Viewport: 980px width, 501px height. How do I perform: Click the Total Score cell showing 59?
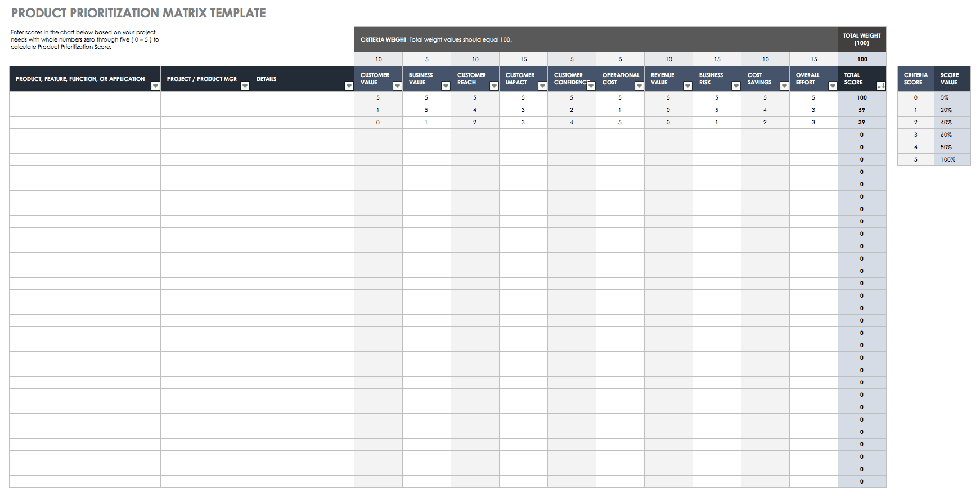861,110
